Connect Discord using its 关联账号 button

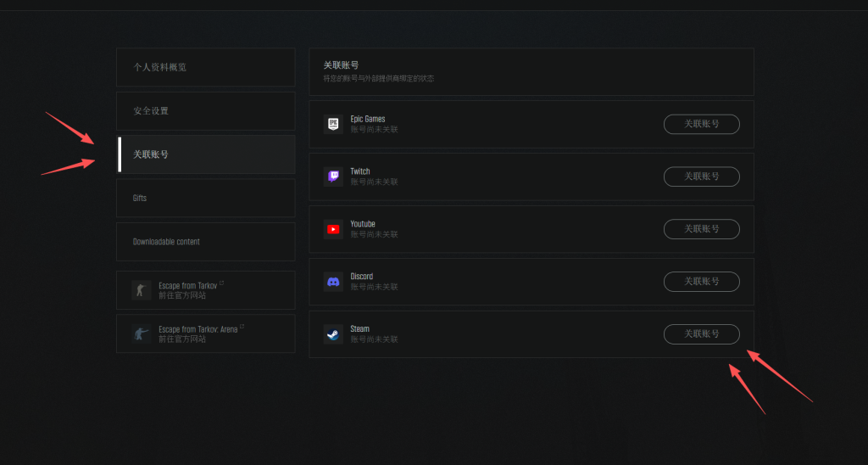click(701, 282)
